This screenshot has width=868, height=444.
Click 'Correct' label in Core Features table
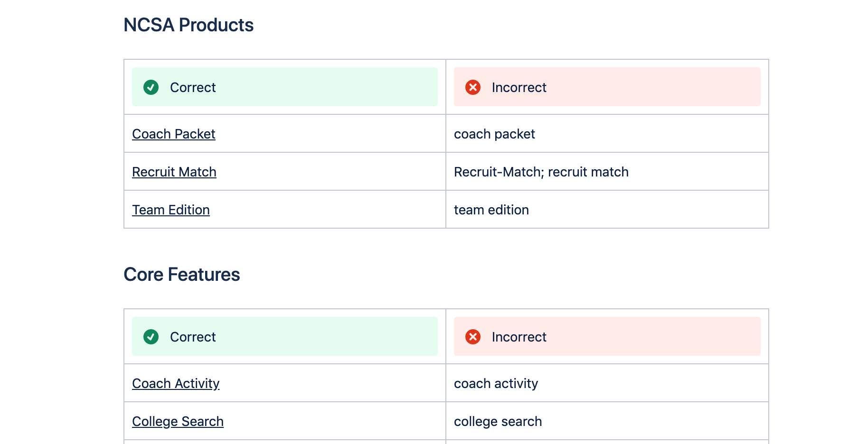pos(193,337)
